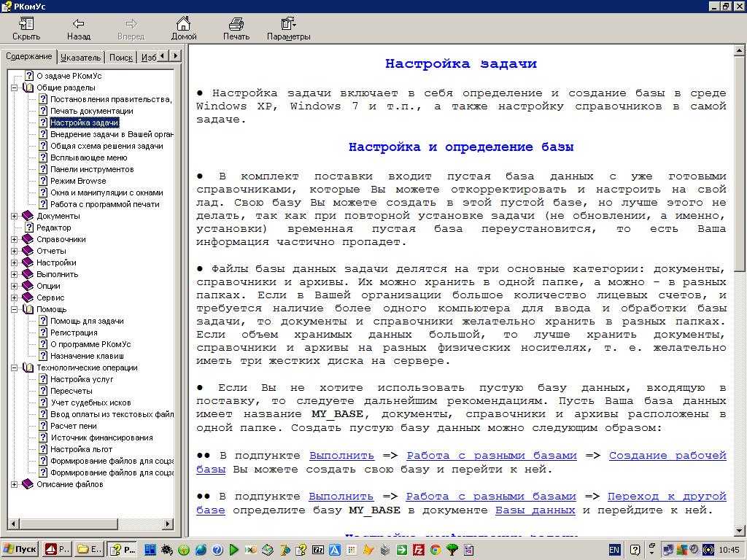The height and width of the screenshot is (560, 747).
Task: Select Печать документации in contents tree
Action: (x=91, y=111)
